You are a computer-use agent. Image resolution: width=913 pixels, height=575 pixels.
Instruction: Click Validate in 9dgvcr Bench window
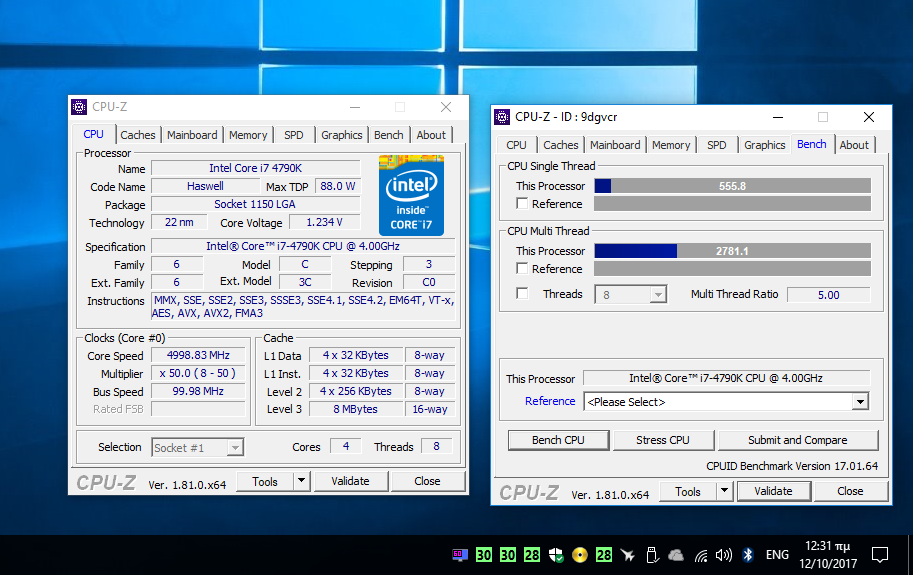click(773, 491)
